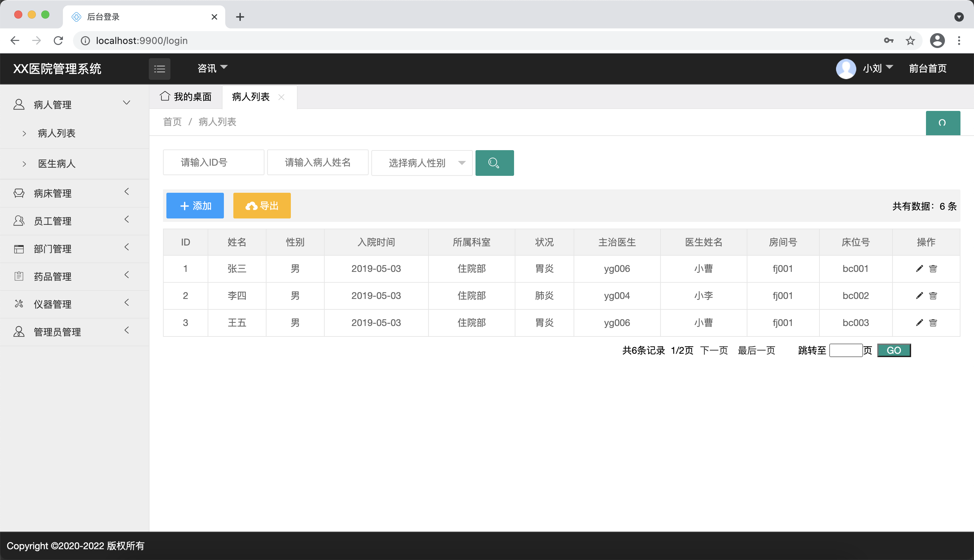The width and height of the screenshot is (974, 560).
Task: Click the 病床管理 bed icon
Action: pyautogui.click(x=19, y=193)
